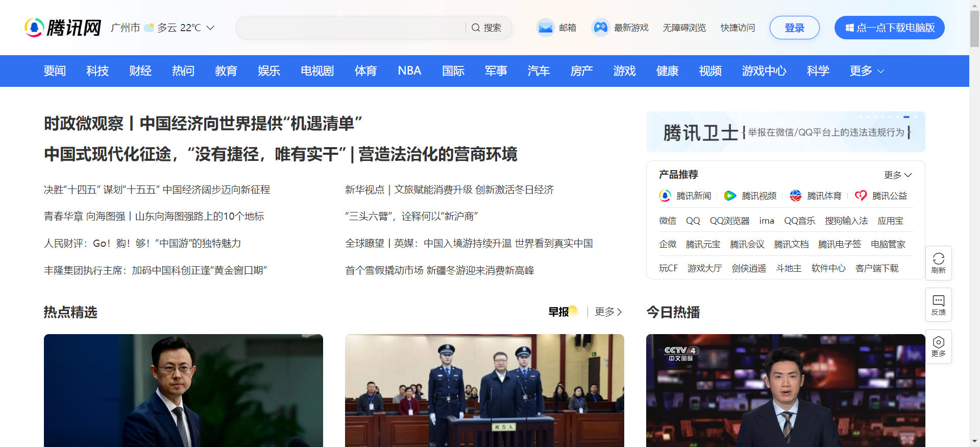Click 点一点下载电脑版 download button
Image resolution: width=980 pixels, height=447 pixels.
[890, 28]
